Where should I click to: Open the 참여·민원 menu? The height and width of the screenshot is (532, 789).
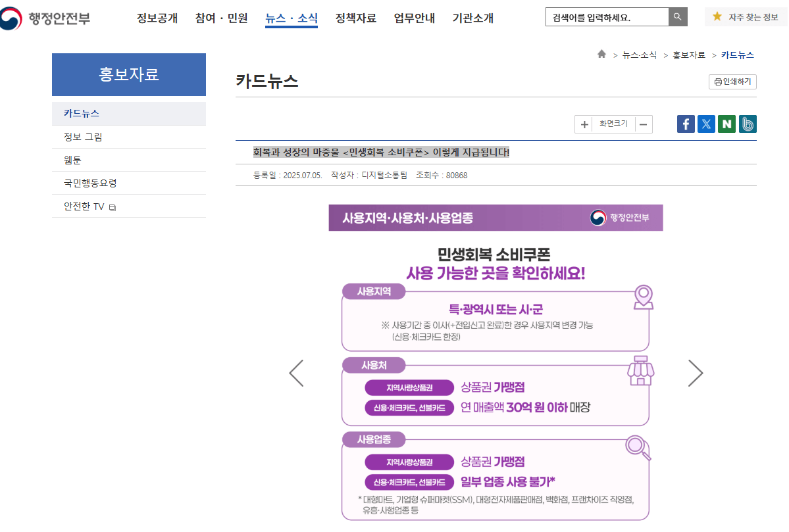click(x=221, y=18)
